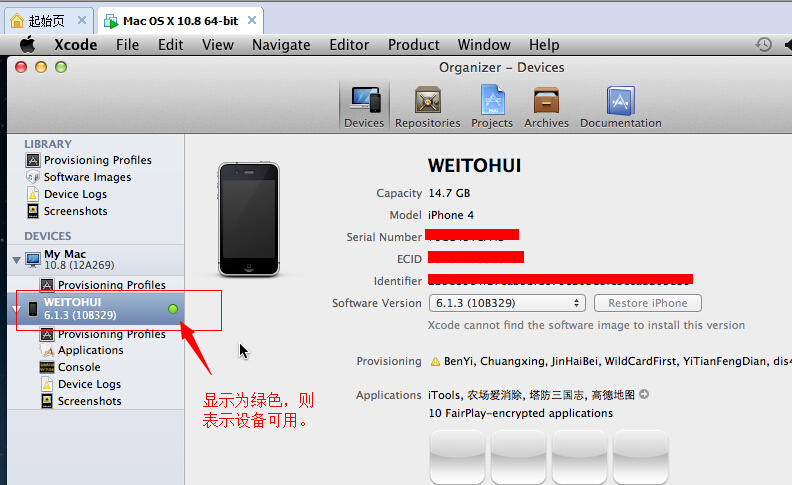The width and height of the screenshot is (792, 485).
Task: Click the iPhone 4 model value
Action: click(451, 215)
